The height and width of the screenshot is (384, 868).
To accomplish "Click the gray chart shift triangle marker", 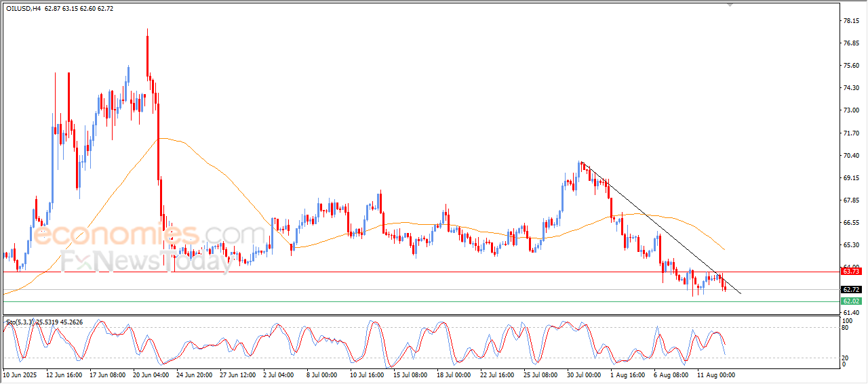I will [730, 5].
